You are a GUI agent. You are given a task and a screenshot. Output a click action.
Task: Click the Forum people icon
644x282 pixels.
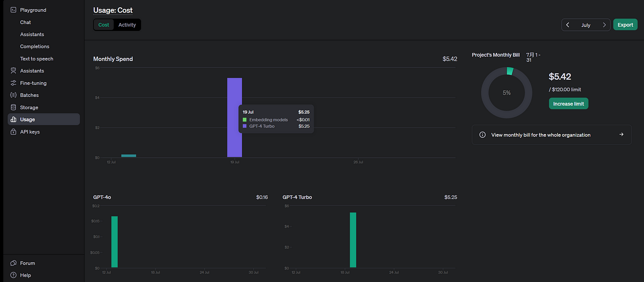pyautogui.click(x=13, y=263)
